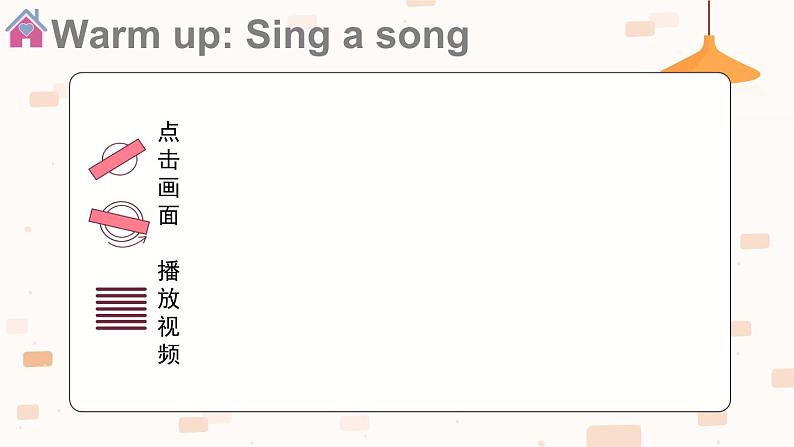
Task: Click the Chinese character 面
Action: [x=169, y=215]
